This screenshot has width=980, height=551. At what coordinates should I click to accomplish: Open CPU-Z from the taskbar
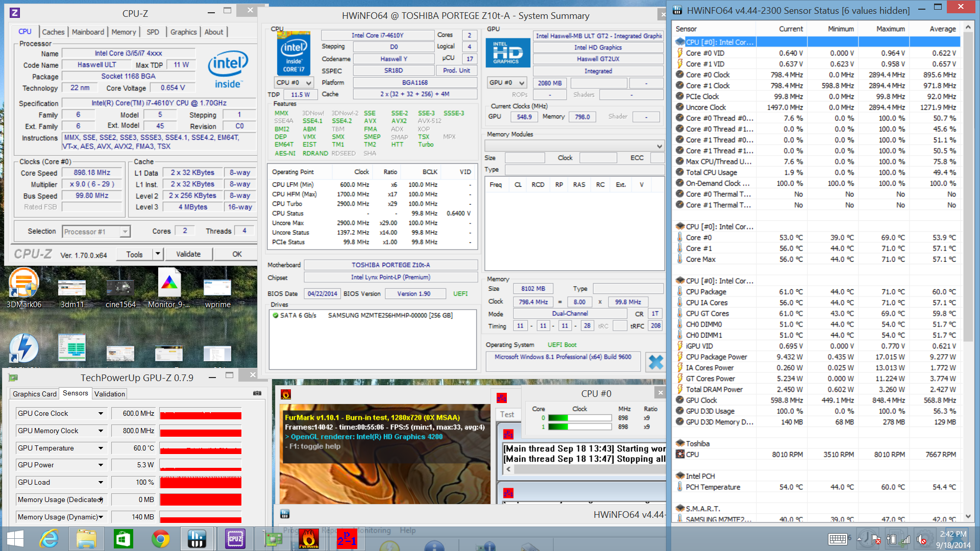pos(235,539)
